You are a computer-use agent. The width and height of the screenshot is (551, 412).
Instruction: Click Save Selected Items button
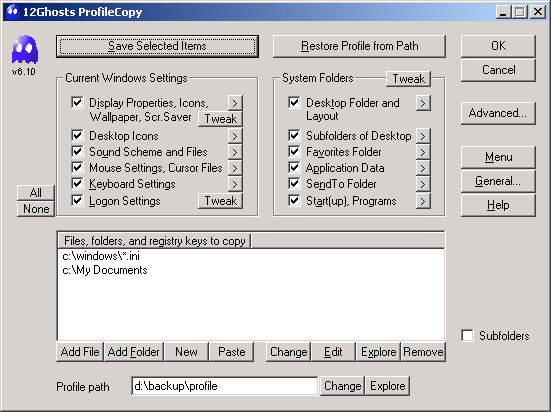click(157, 46)
